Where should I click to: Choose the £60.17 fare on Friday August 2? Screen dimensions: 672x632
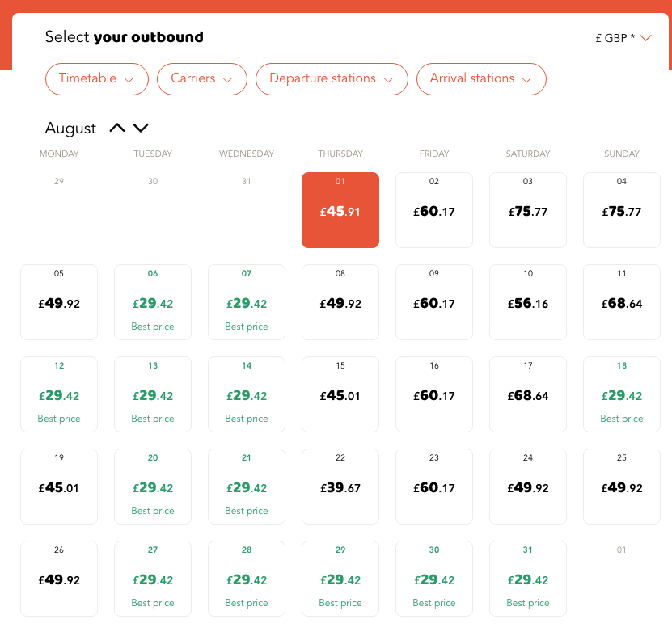[434, 210]
